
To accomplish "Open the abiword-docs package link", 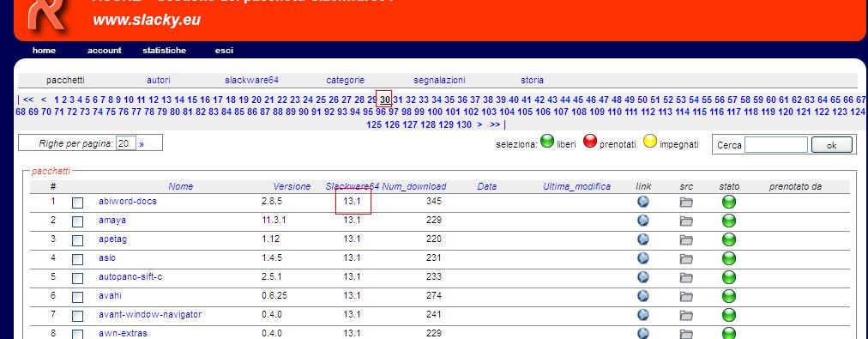I will tap(128, 201).
